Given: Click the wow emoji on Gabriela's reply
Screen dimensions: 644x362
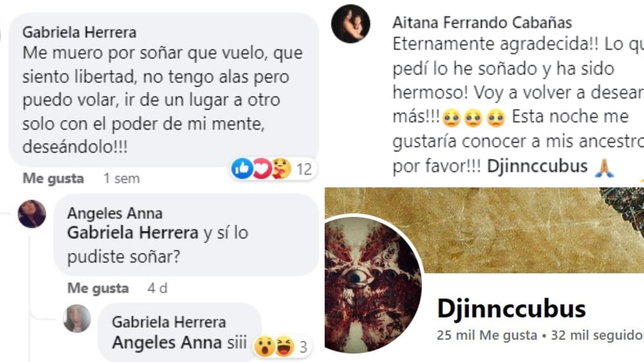Looking at the screenshot, I should coord(264,346).
